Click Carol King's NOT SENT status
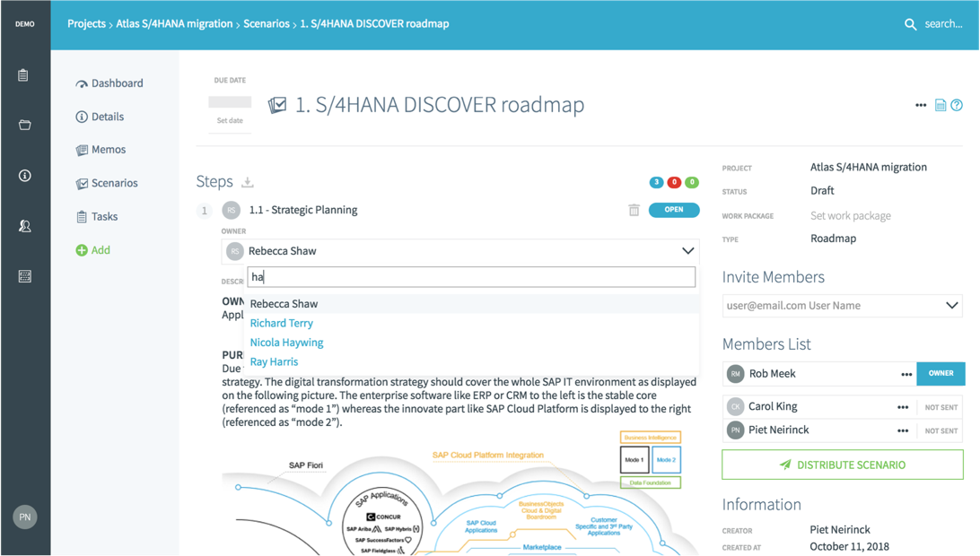The image size is (980, 556). click(941, 407)
